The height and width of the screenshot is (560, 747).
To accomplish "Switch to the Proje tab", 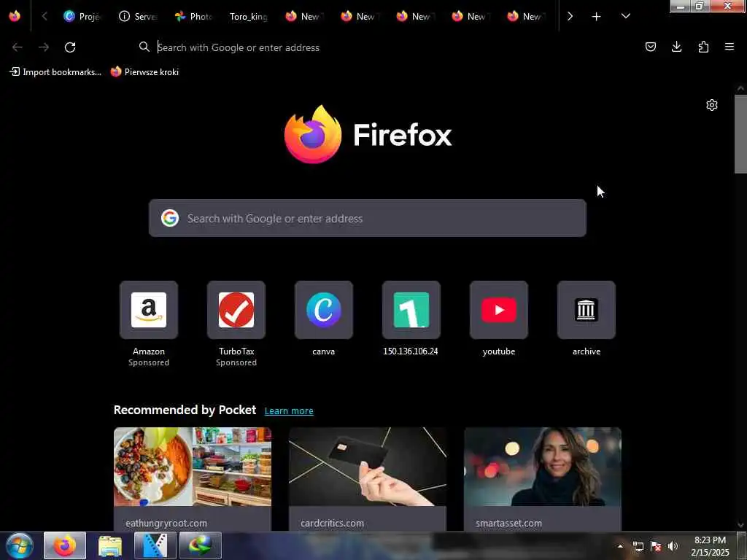I will [82, 16].
